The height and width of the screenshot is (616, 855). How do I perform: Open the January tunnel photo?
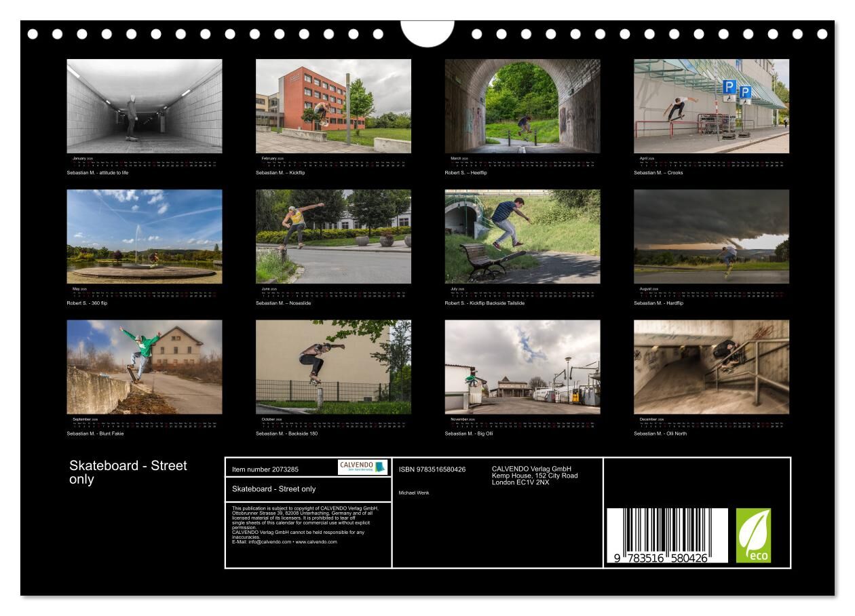coord(144,106)
